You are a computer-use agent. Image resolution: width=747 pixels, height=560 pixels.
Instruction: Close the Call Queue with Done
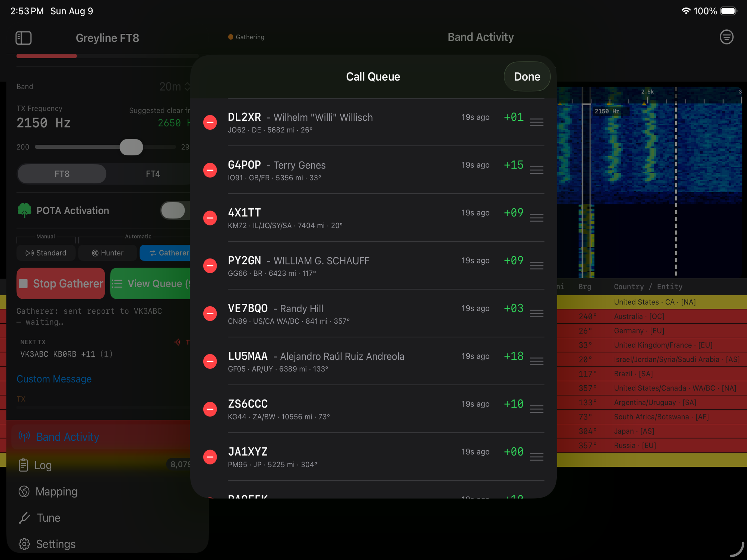tap(527, 77)
